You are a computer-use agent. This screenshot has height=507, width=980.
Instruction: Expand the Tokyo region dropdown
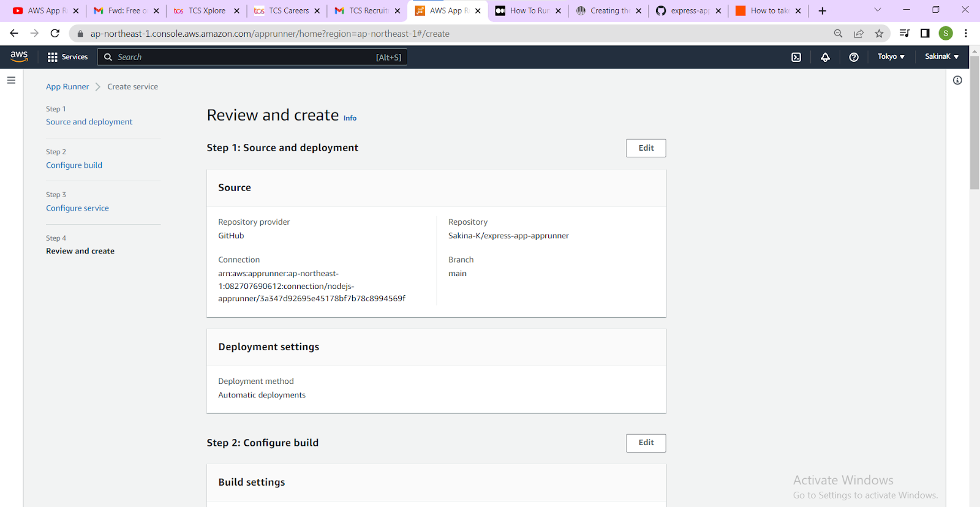[x=891, y=56]
